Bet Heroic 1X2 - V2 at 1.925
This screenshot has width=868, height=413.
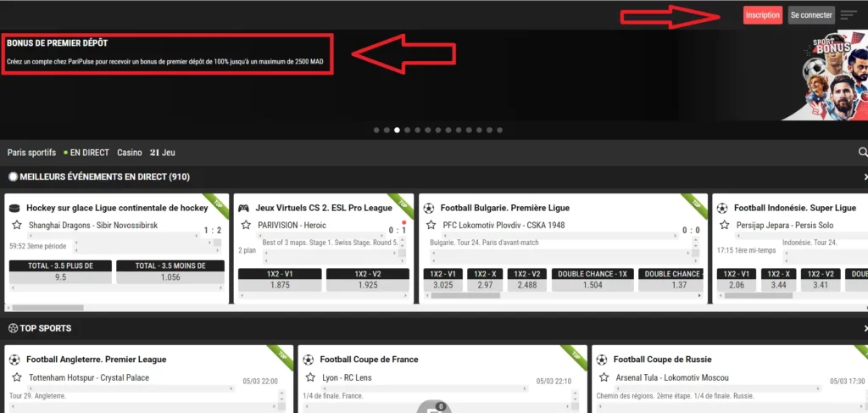tap(368, 280)
